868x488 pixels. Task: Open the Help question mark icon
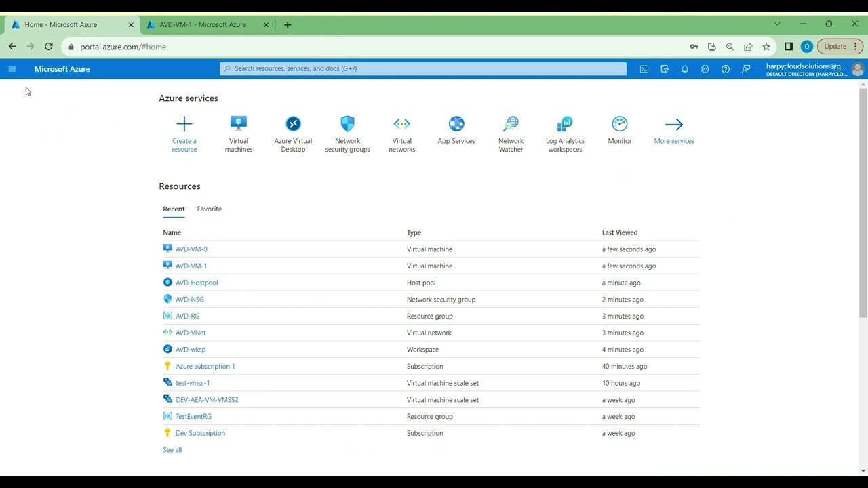[726, 69]
